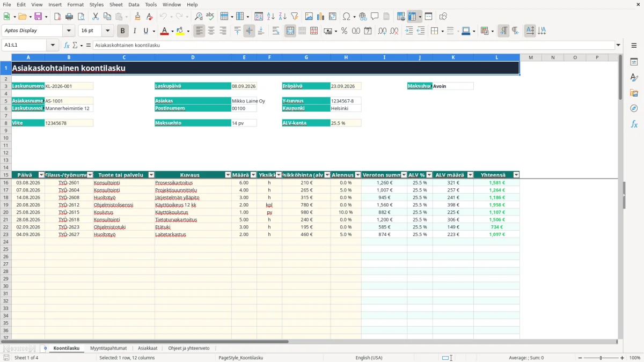The height and width of the screenshot is (362, 644).
Task: Click Sort Descending icon
Action: point(282,17)
